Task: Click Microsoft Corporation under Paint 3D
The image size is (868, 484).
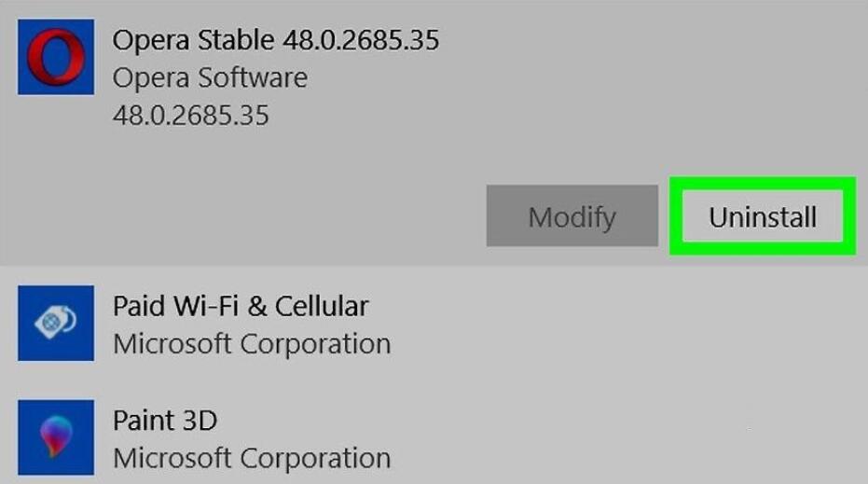Action: tap(252, 458)
